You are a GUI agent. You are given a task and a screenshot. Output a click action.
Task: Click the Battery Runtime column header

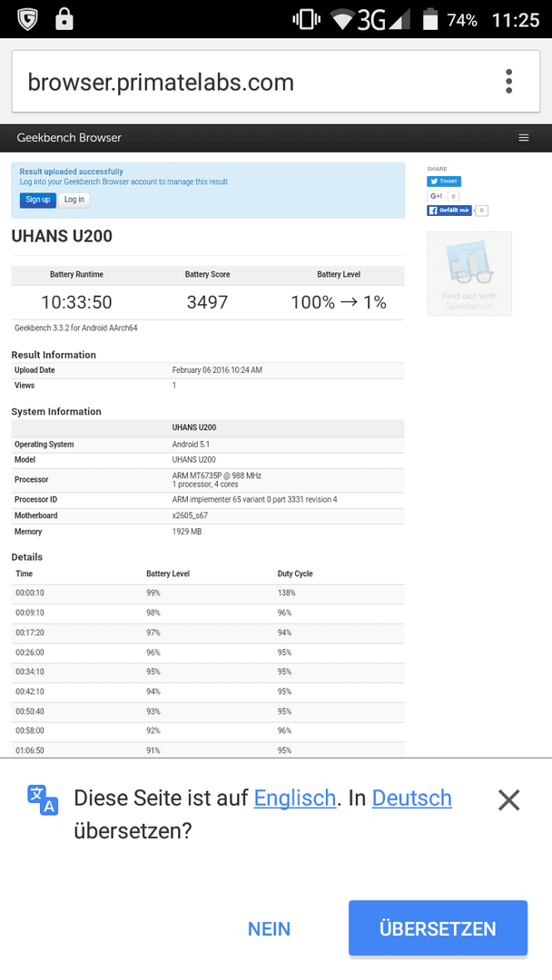pyautogui.click(x=76, y=274)
